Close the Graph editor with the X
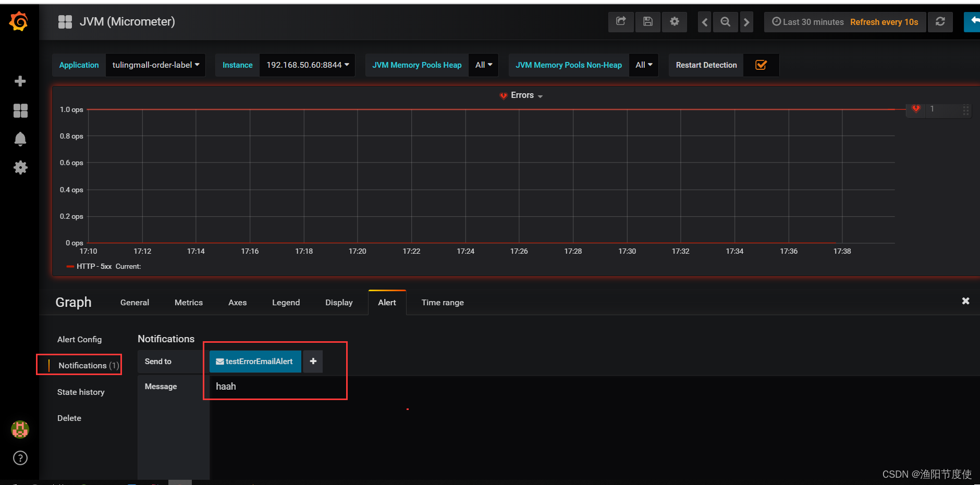 (x=965, y=301)
